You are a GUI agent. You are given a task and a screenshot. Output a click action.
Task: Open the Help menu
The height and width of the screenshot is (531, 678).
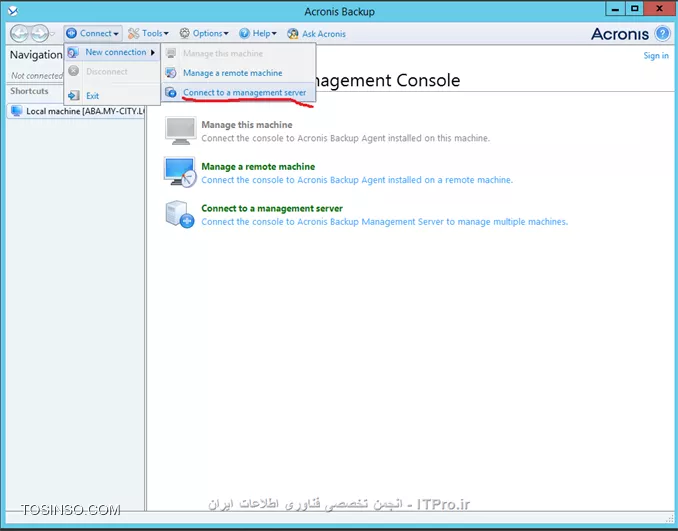pyautogui.click(x=258, y=33)
